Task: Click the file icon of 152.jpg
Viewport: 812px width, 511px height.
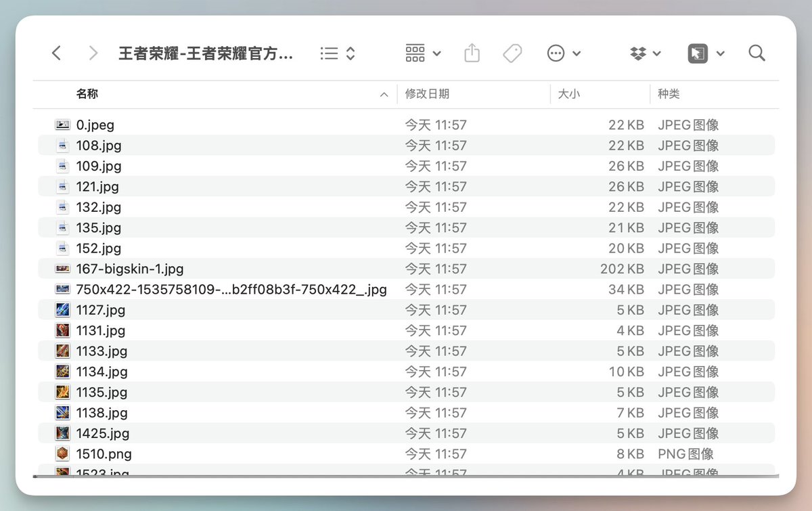Action: tap(63, 248)
